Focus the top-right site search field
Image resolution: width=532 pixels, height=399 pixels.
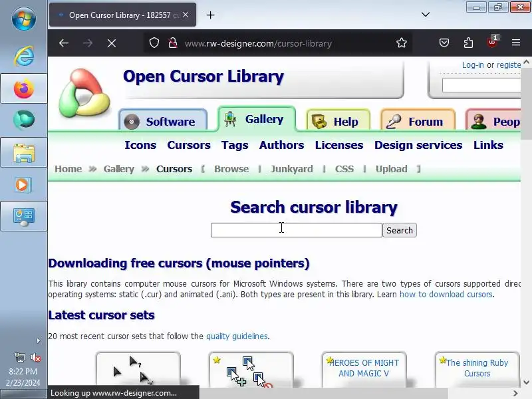tap(481, 85)
